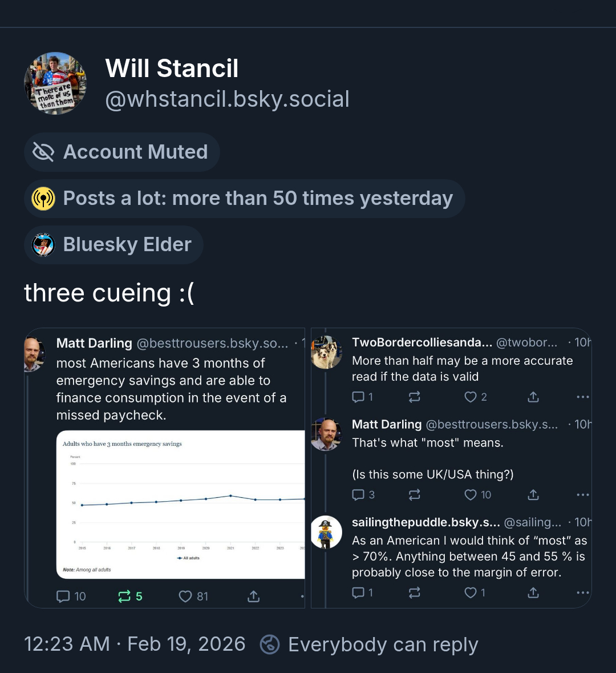The image size is (616, 673).
Task: Click share icon under the chart post
Action: (x=254, y=597)
